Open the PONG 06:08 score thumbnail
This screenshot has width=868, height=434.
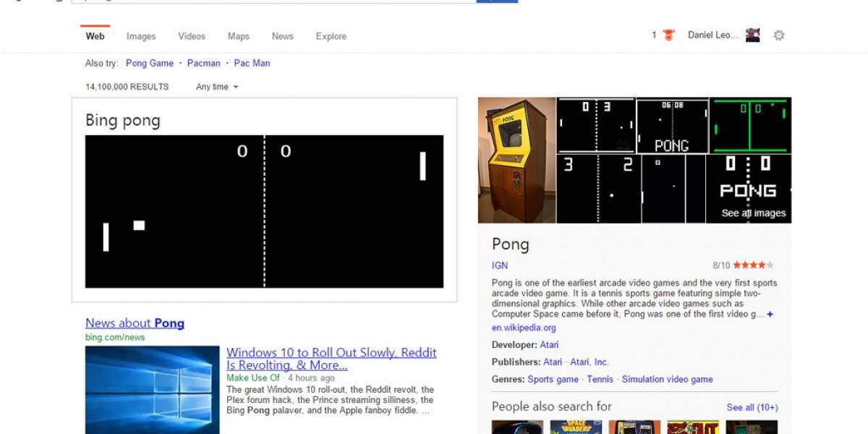click(672, 125)
